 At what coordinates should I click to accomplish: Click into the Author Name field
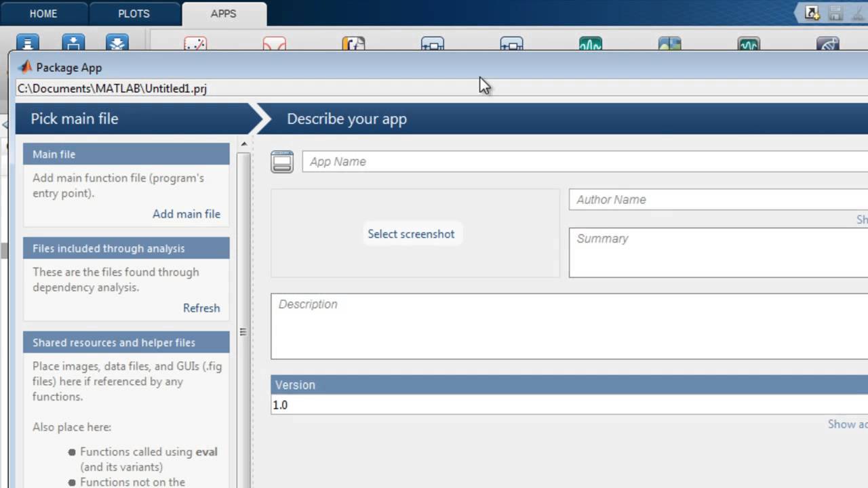(718, 199)
